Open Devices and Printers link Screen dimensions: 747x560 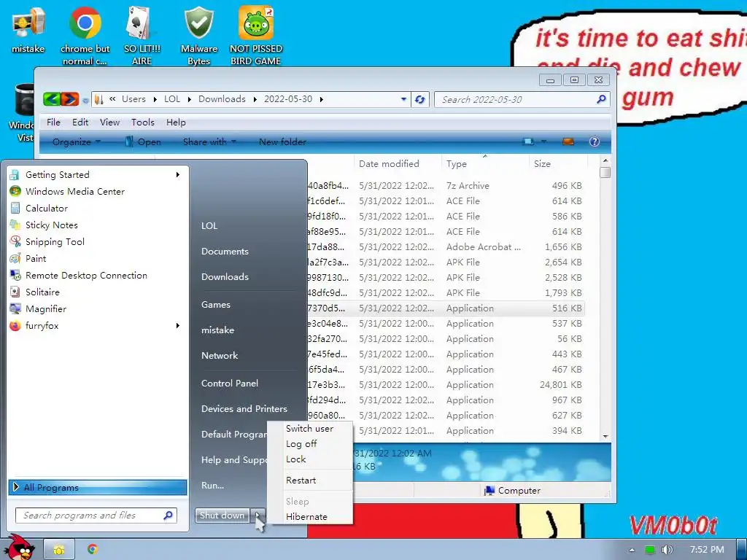[x=244, y=408]
